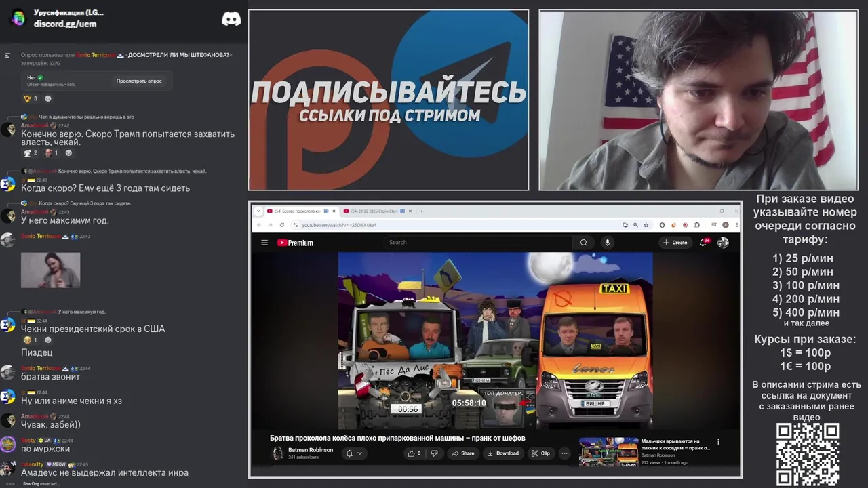The image size is (868, 488).
Task: Click the discord.gg/uem invite text
Action: point(65,24)
